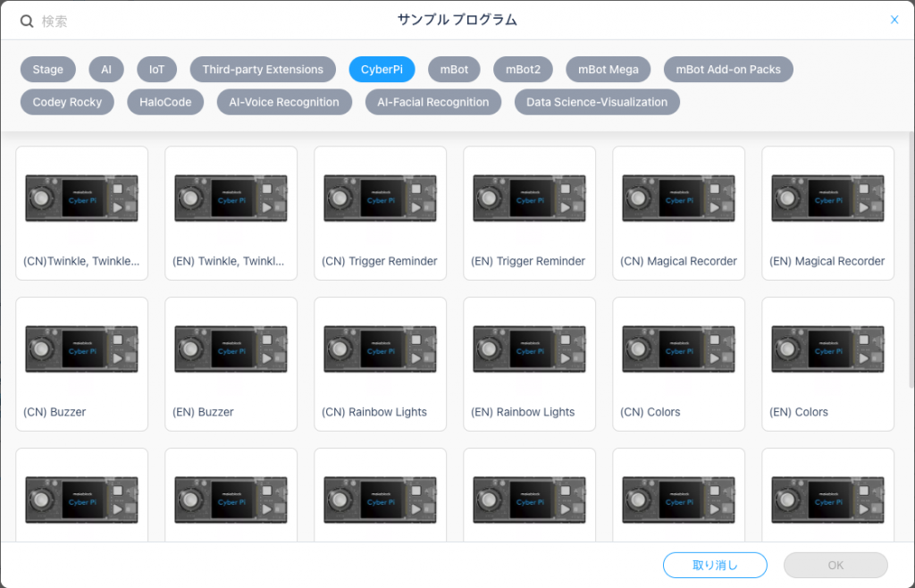The image size is (915, 588).
Task: Open the (EN) Twinkle, Twinkl sample thumbnail
Action: 231,198
